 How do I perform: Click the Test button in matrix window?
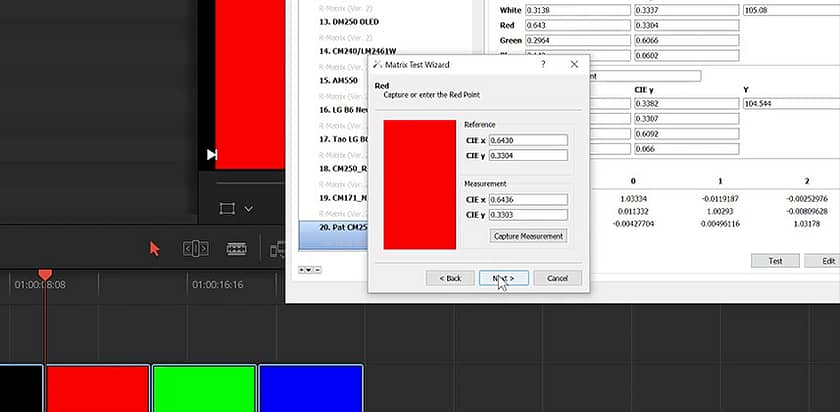pos(775,261)
